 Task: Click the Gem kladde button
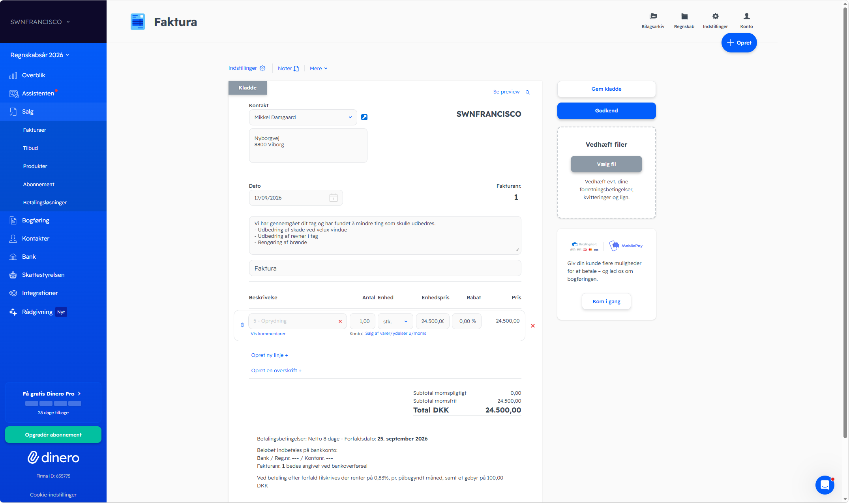pyautogui.click(x=606, y=89)
